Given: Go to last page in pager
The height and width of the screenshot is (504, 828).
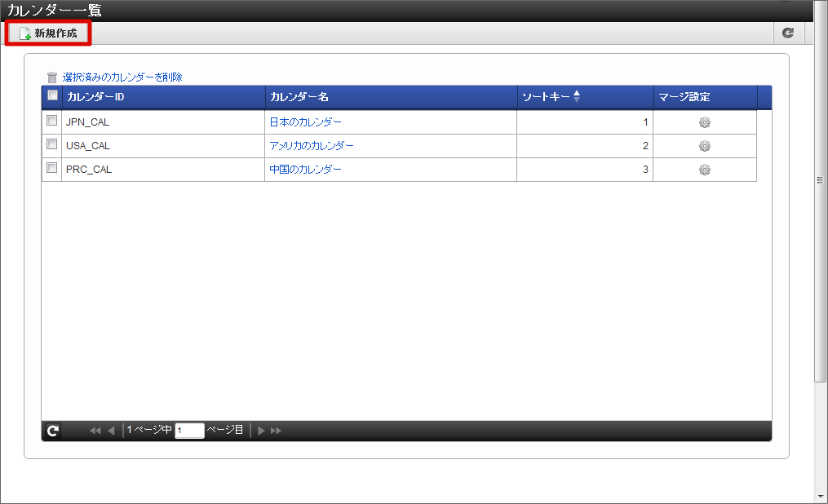Looking at the screenshot, I should 277,431.
